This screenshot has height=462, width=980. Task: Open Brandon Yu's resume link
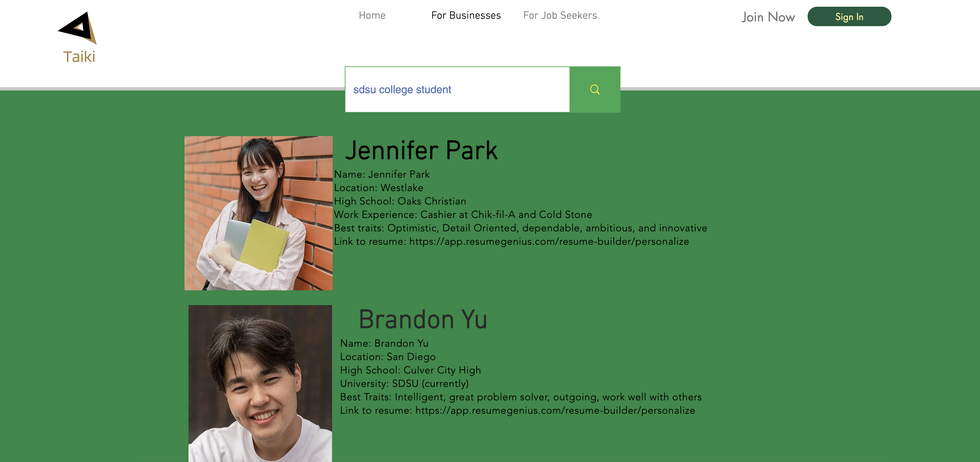555,410
